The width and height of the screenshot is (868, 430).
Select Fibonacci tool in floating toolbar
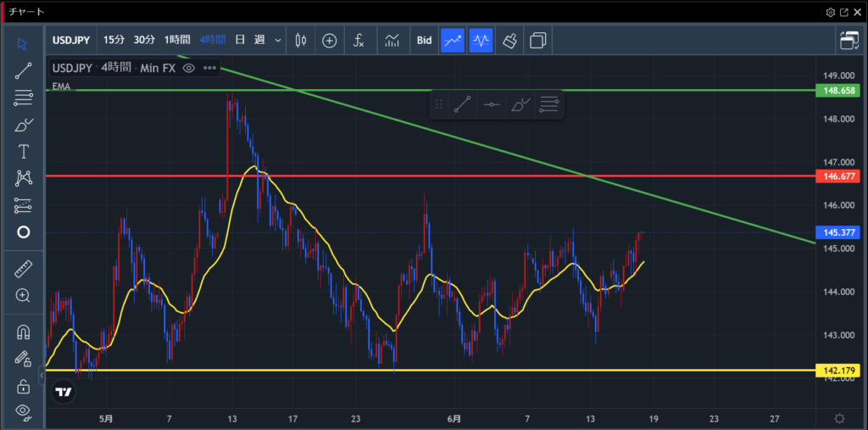pos(549,104)
